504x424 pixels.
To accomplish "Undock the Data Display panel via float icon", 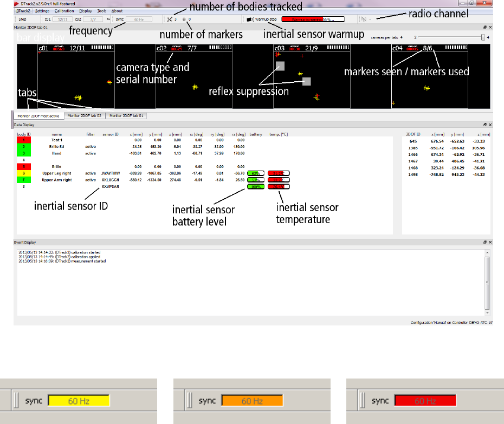I will click(485, 125).
